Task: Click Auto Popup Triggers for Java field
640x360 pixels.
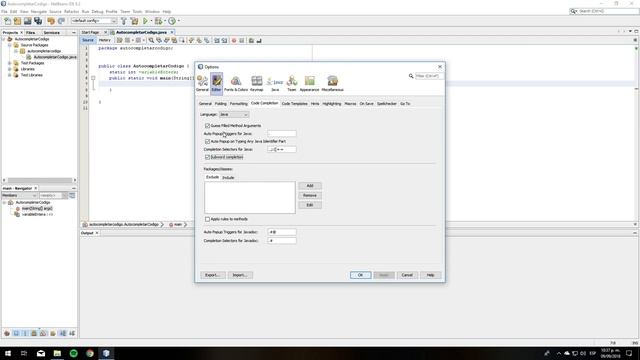Action: (x=282, y=133)
